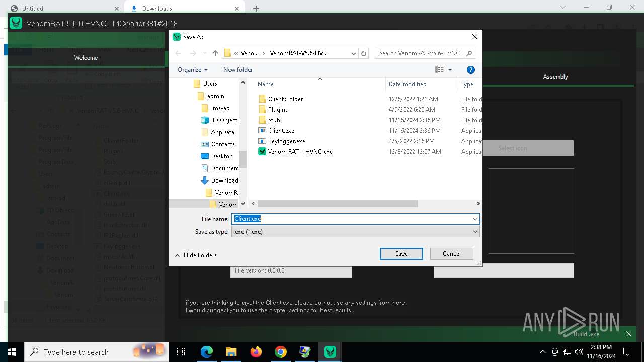The image size is (644, 362).
Task: Click the Forward arrow in Save As dialog
Action: [x=193, y=53]
